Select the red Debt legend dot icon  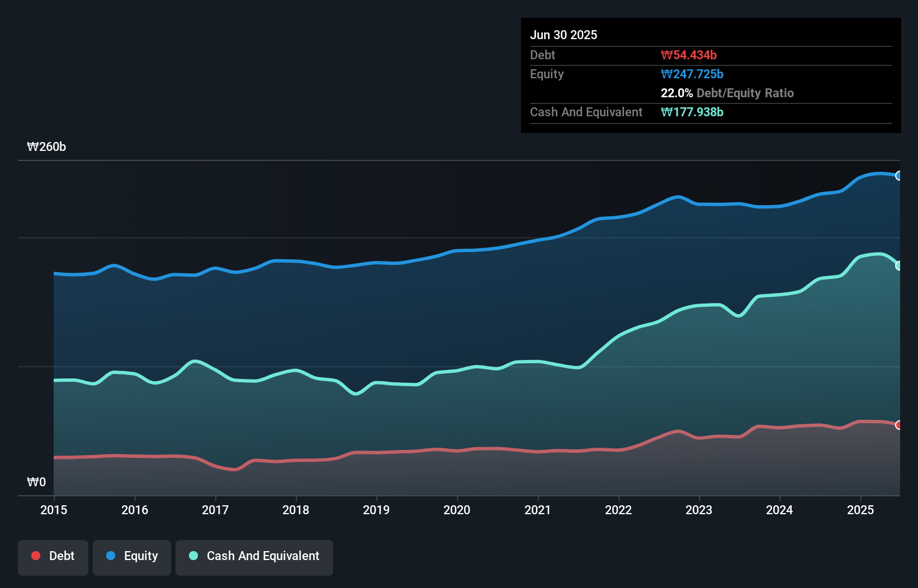pos(35,556)
